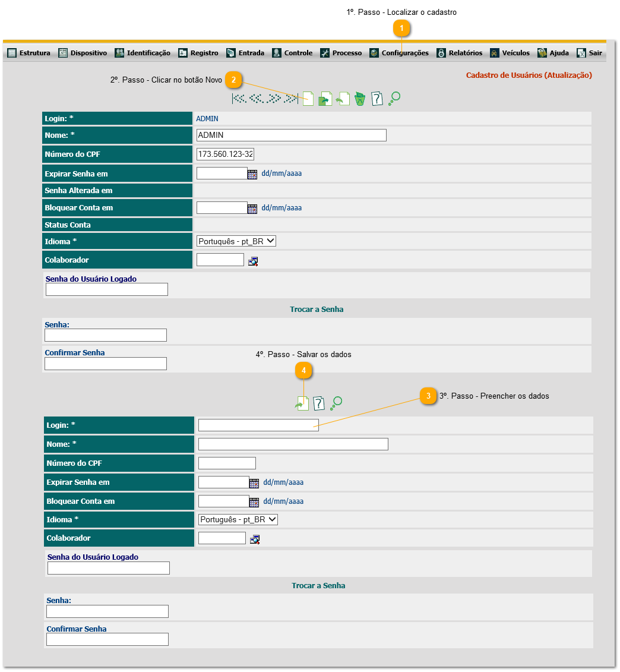
Task: Click Colaborador lookup icon in the ADMIN form
Action: point(254,261)
